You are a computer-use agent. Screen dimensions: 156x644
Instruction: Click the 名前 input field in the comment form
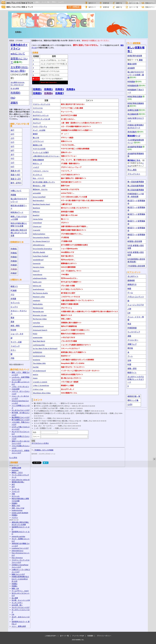point(49,432)
